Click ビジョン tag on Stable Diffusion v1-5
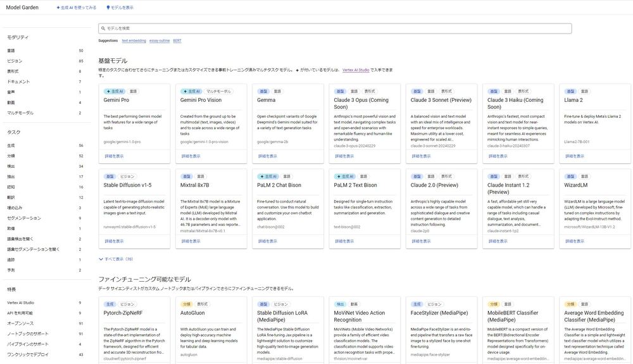Image resolution: width=633 pixels, height=364 pixels. coord(127,177)
